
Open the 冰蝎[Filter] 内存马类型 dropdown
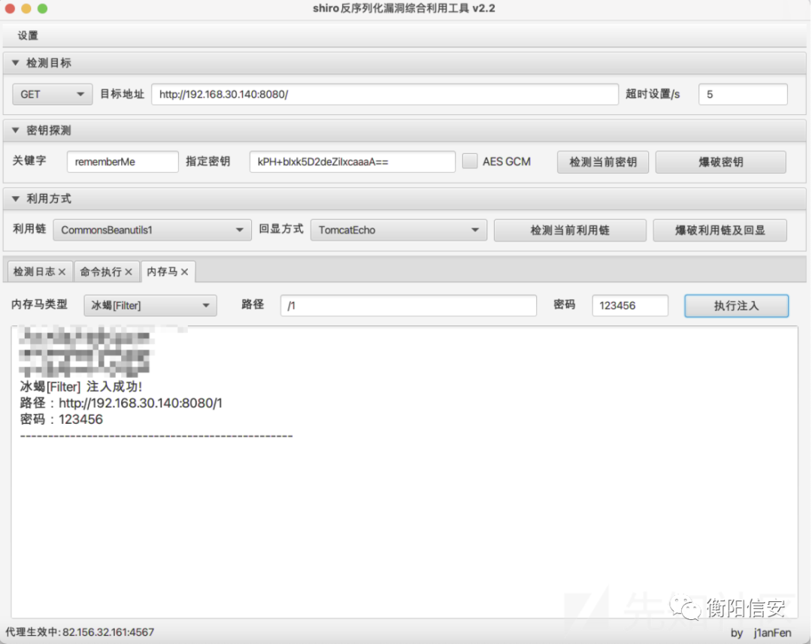pos(150,305)
